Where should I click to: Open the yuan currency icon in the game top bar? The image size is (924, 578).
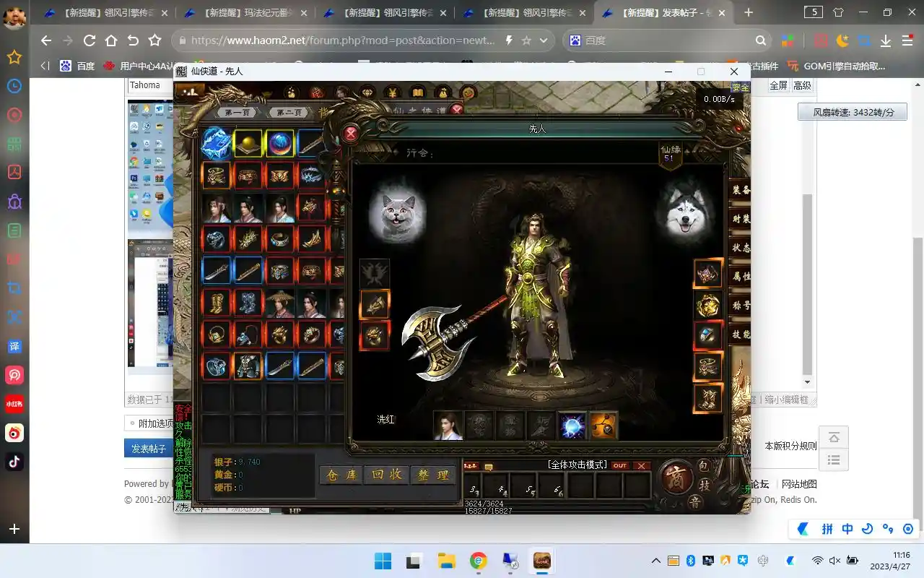coord(392,92)
